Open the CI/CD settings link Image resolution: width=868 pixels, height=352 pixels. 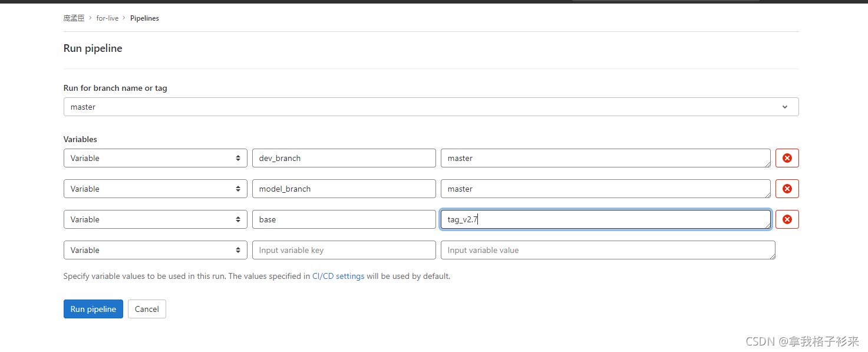pos(338,276)
